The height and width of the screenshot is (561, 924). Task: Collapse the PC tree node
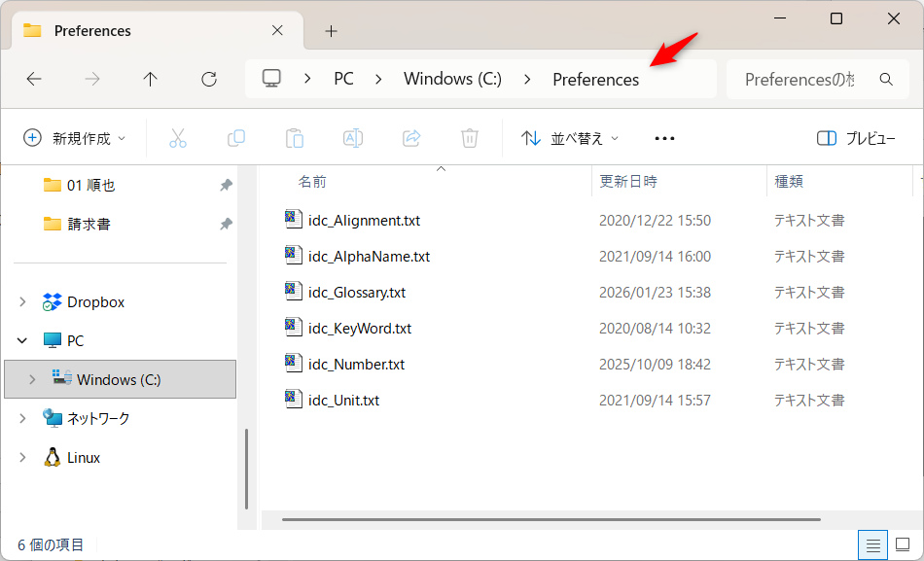pyautogui.click(x=22, y=341)
